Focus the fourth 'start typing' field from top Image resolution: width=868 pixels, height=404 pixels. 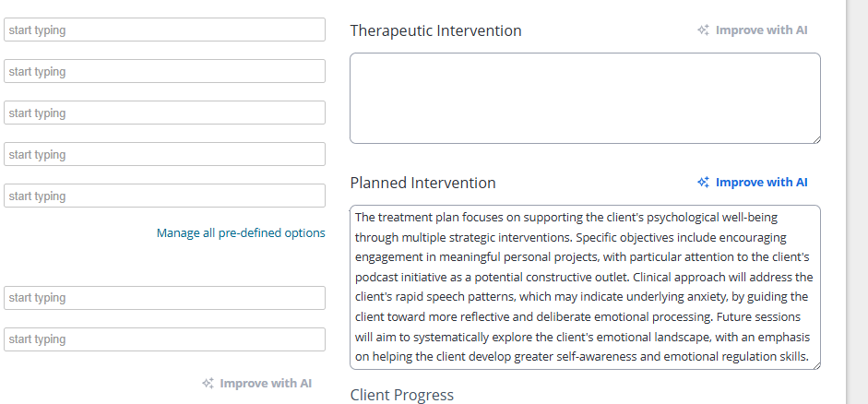click(x=164, y=155)
